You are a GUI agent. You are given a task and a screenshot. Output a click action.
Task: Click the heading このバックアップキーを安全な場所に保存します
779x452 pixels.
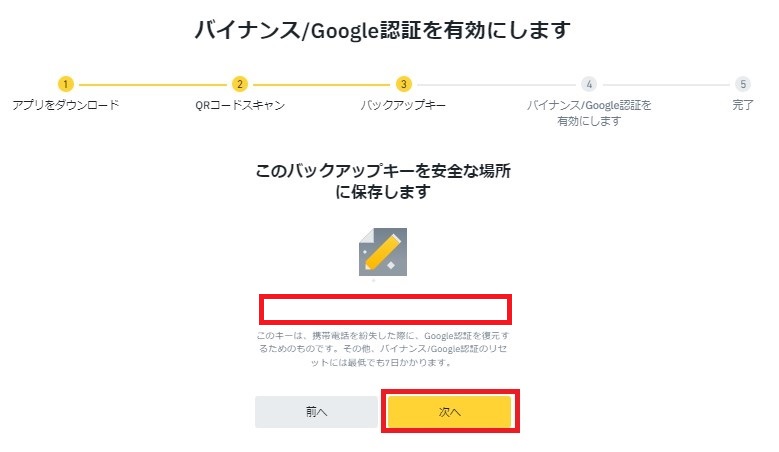click(x=383, y=181)
